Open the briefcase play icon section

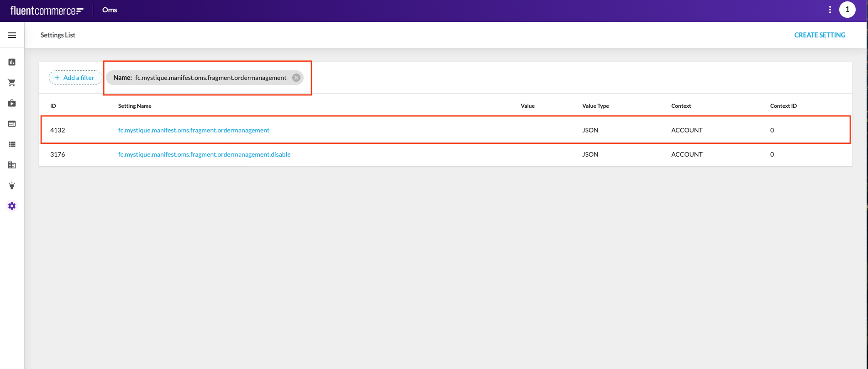[12, 103]
